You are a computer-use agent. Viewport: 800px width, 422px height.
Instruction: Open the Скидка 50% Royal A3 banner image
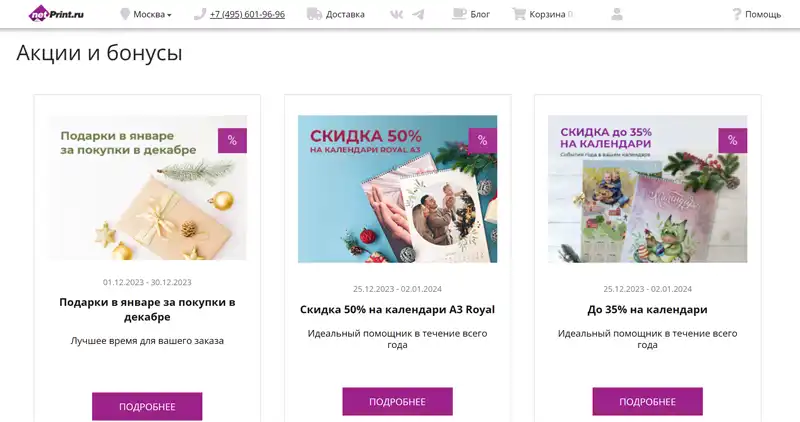[x=397, y=189]
